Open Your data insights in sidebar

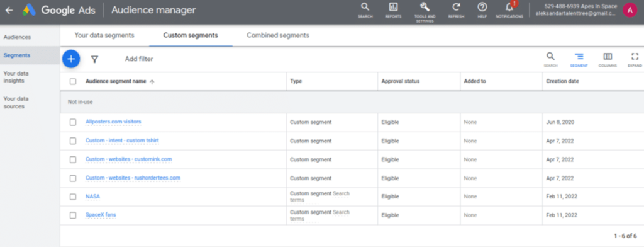point(16,77)
